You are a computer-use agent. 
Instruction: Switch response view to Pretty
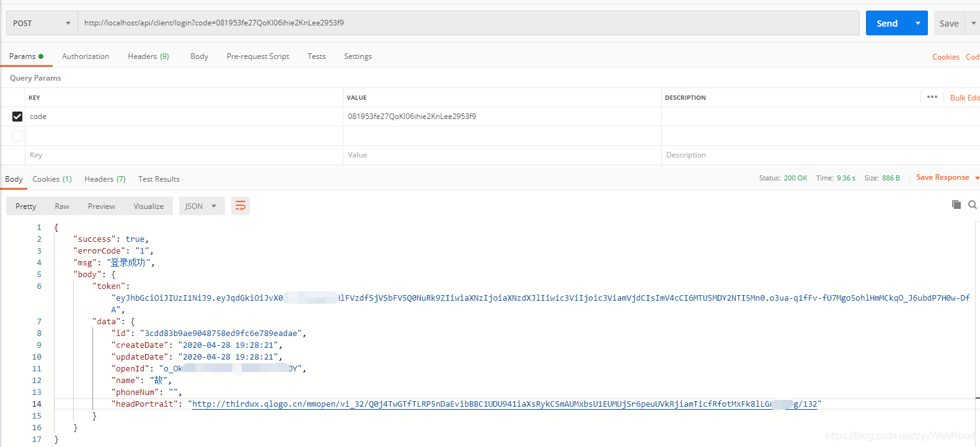[25, 206]
